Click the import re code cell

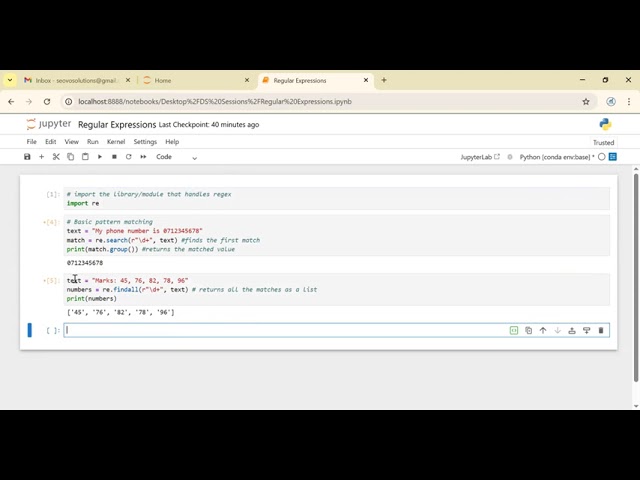pyautogui.click(x=337, y=199)
